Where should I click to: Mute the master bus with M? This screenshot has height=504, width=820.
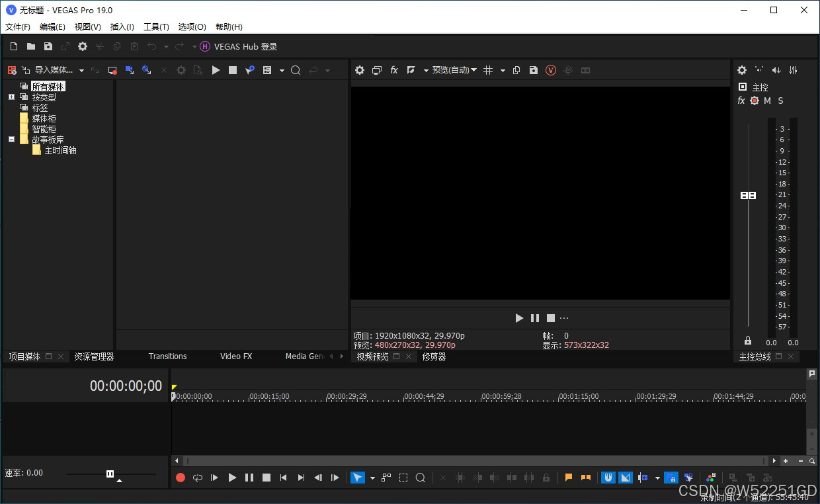point(767,101)
